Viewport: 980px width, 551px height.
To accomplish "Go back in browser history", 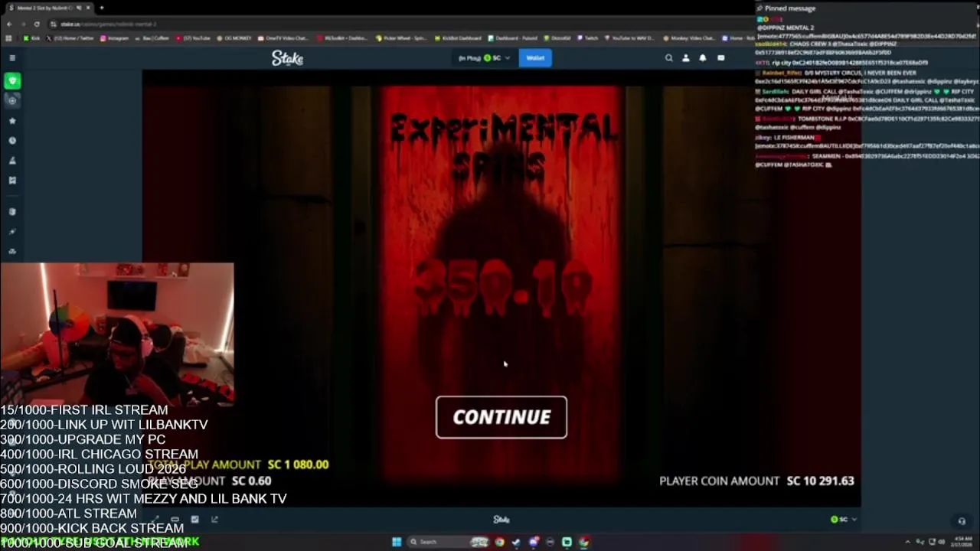I will pyautogui.click(x=10, y=24).
